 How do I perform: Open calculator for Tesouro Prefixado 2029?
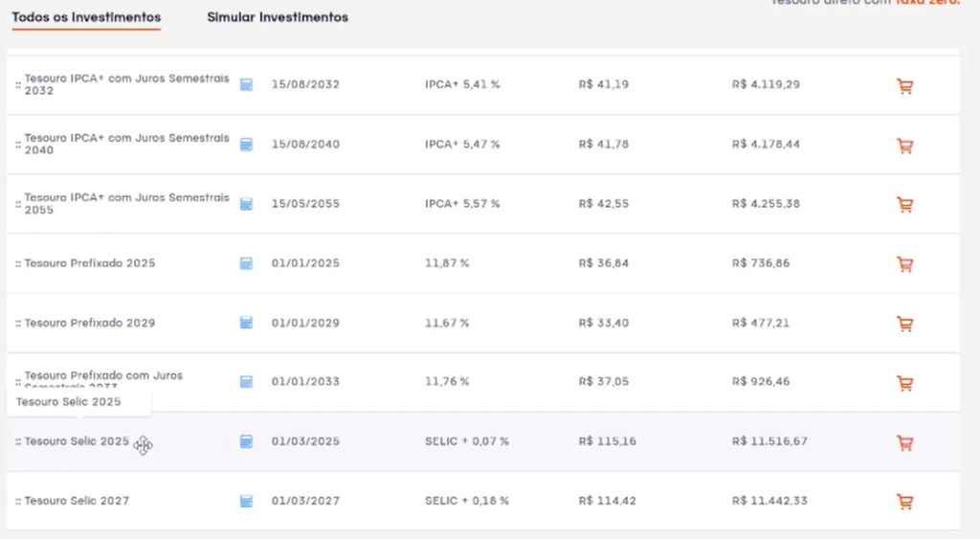246,323
